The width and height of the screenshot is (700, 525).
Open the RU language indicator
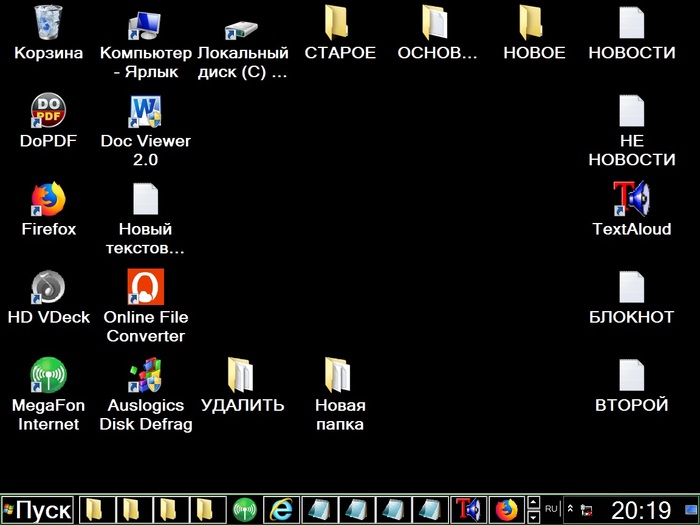pos(551,508)
